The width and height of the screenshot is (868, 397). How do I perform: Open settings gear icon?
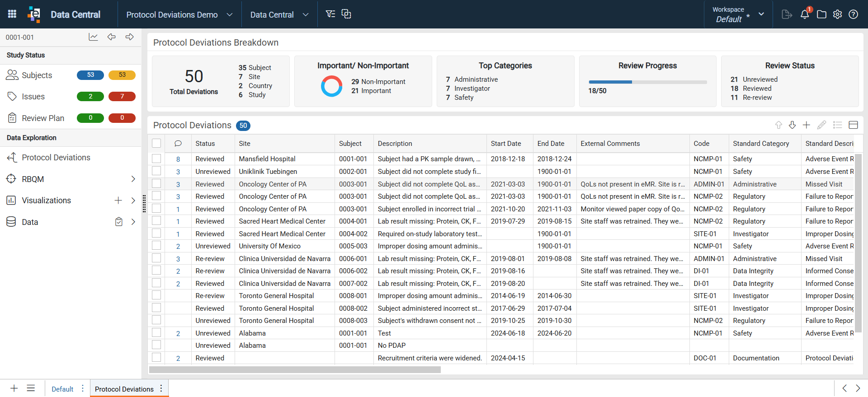pyautogui.click(x=837, y=14)
